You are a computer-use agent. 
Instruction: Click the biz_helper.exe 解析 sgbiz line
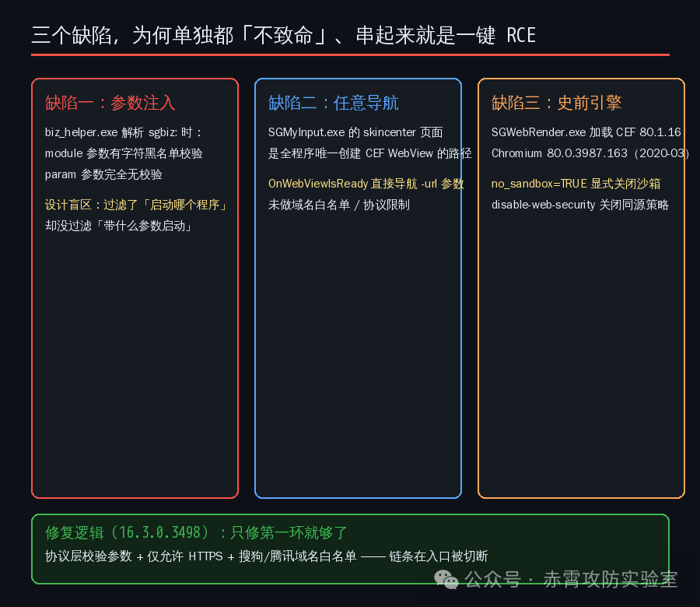tap(124, 132)
